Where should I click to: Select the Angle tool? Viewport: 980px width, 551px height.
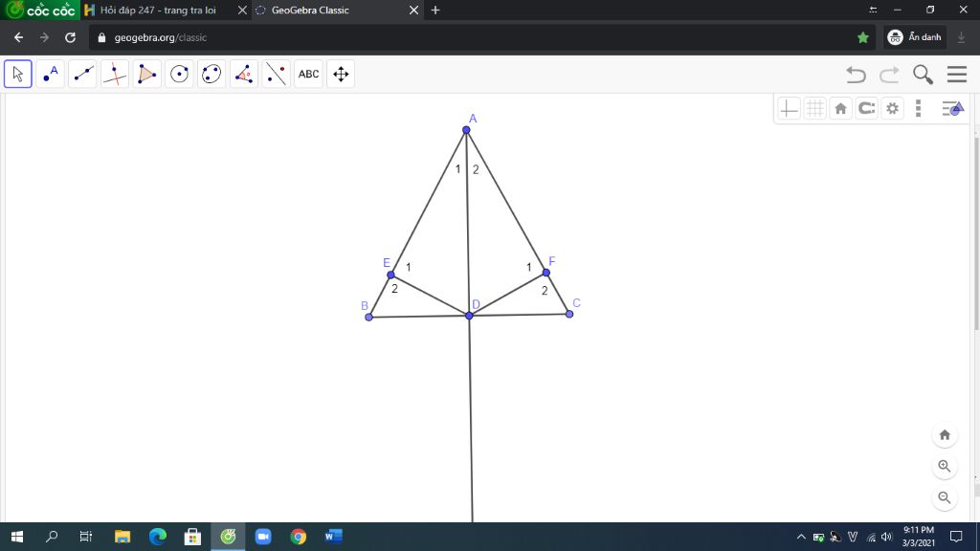pos(244,74)
